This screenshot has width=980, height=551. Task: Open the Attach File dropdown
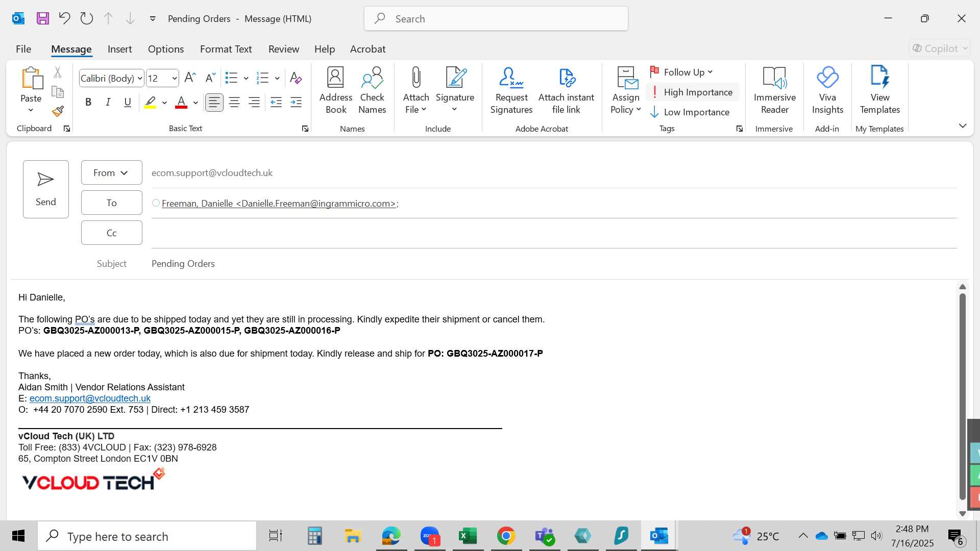coord(416,104)
